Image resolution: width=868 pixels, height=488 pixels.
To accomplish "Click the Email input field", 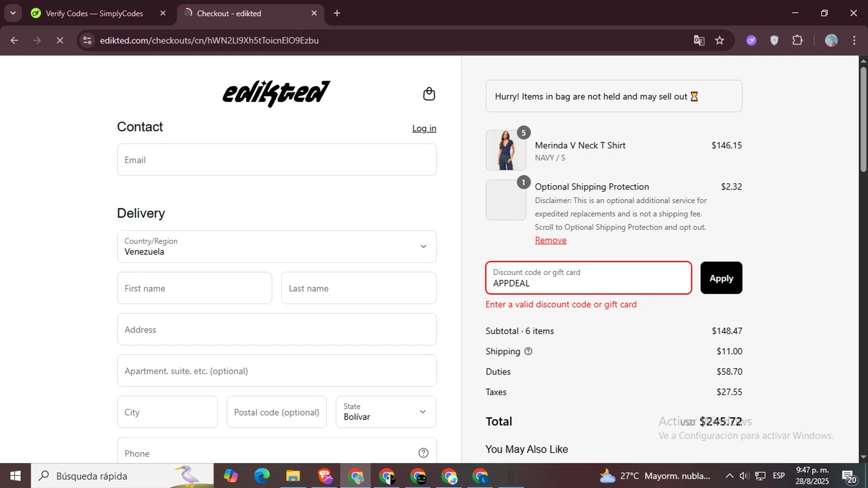I will click(x=277, y=160).
